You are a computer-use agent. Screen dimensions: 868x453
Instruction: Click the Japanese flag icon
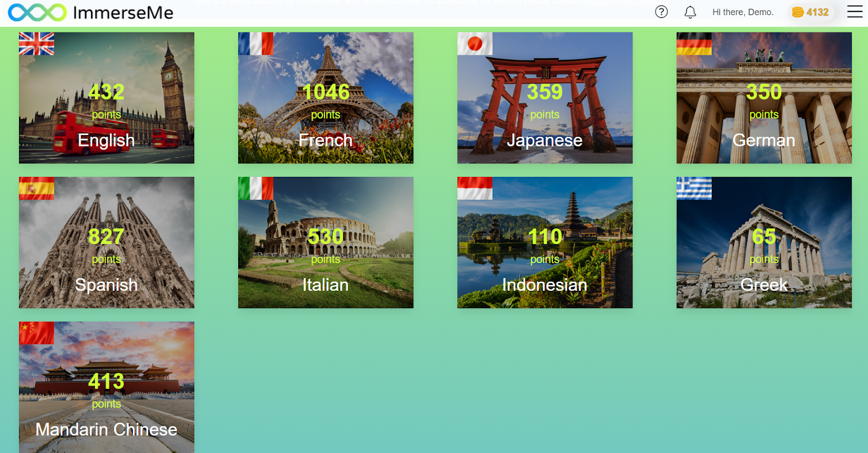pos(475,43)
